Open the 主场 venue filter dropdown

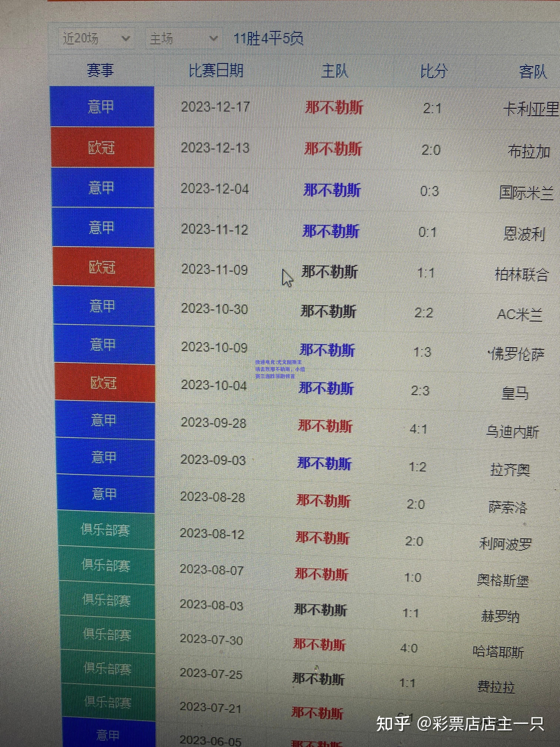pos(184,39)
